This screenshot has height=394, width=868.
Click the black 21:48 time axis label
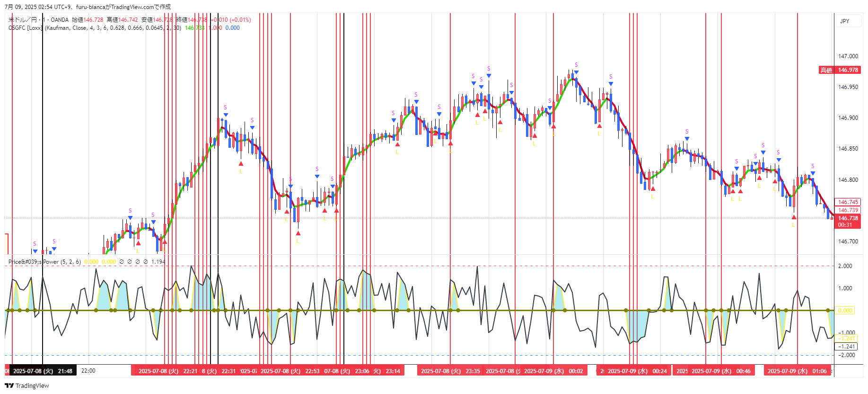(43, 371)
